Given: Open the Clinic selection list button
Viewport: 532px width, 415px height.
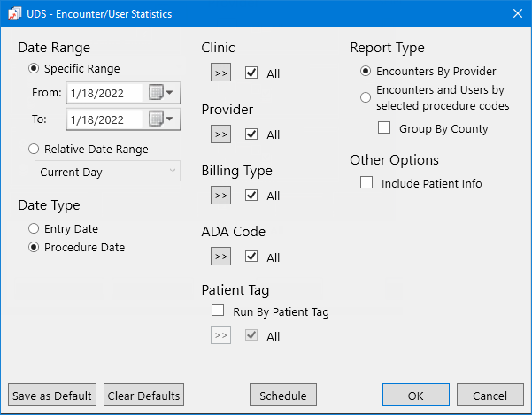Looking at the screenshot, I should 221,73.
